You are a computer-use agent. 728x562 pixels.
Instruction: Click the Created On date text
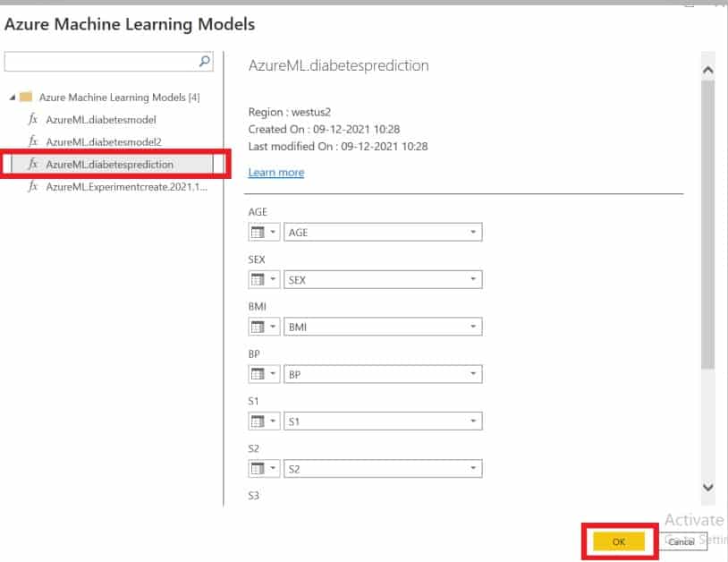pos(324,129)
